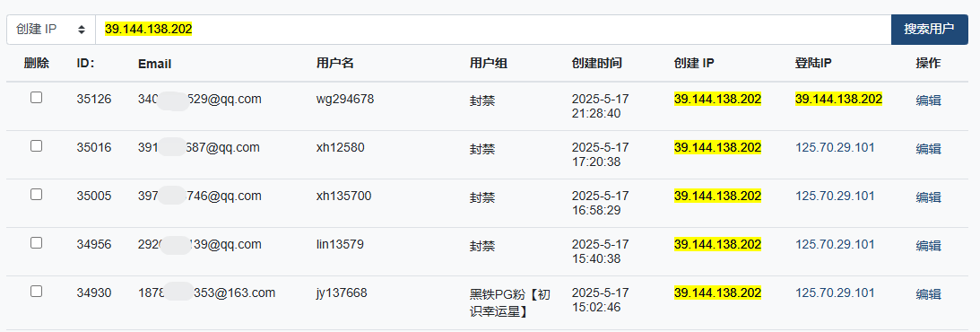Open the 创建 IP search type dropdown
This screenshot has height=332, width=980.
50,30
